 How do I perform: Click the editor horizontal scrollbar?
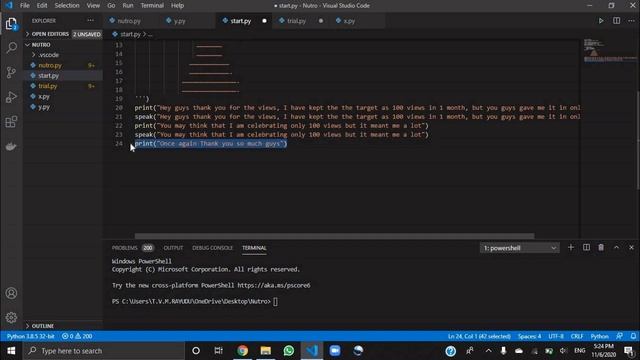334,236
